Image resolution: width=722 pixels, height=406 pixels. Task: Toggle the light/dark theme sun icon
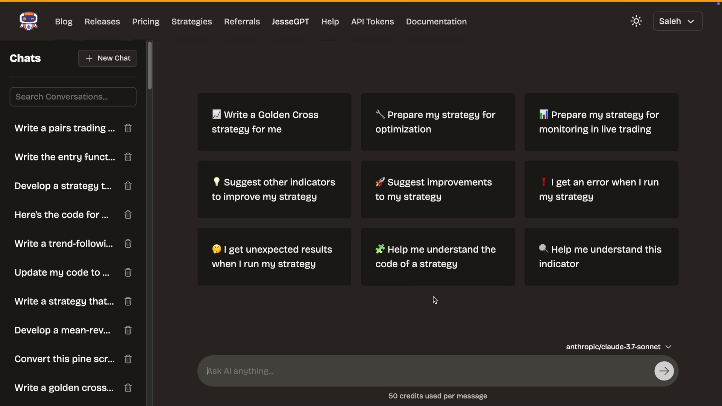coord(636,21)
